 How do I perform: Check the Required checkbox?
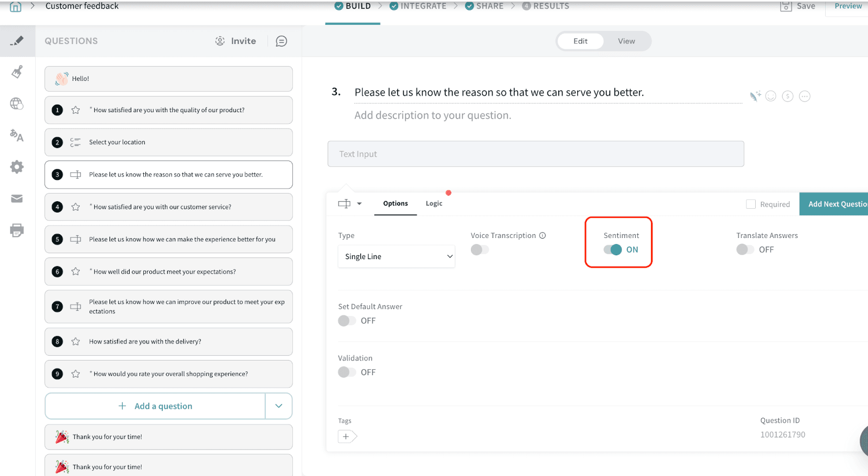pos(751,204)
